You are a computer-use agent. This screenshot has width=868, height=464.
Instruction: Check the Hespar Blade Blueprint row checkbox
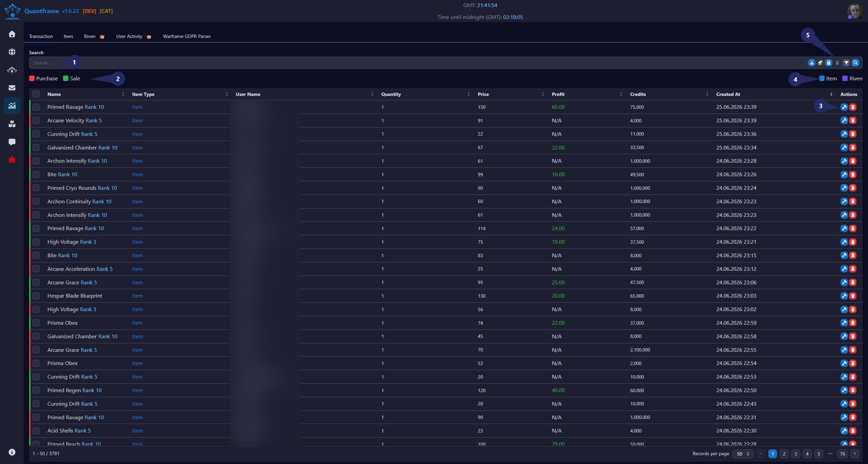tap(36, 296)
